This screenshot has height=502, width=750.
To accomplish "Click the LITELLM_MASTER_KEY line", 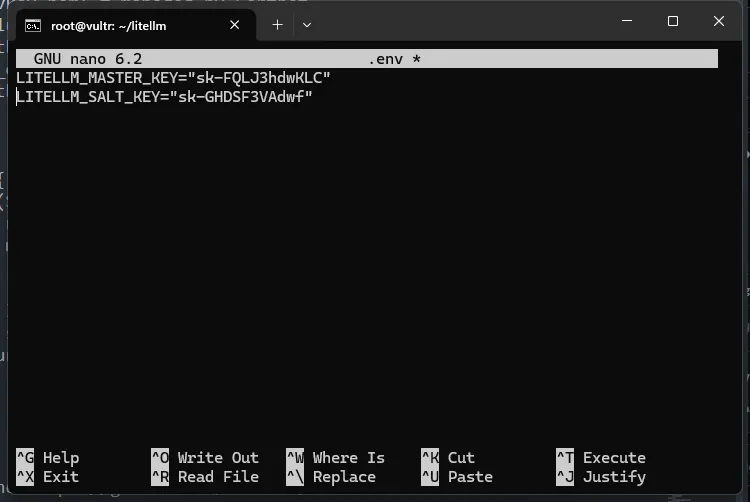I will 173,77.
